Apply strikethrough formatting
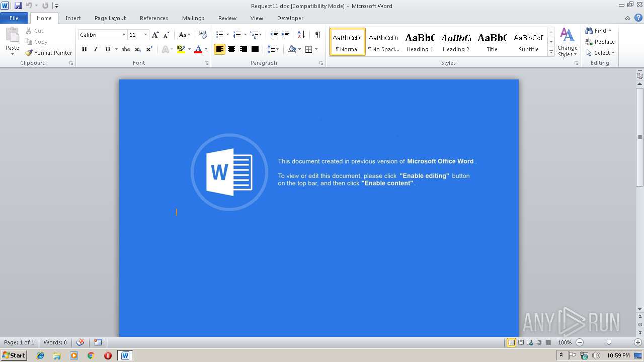644x362 pixels. pyautogui.click(x=126, y=49)
